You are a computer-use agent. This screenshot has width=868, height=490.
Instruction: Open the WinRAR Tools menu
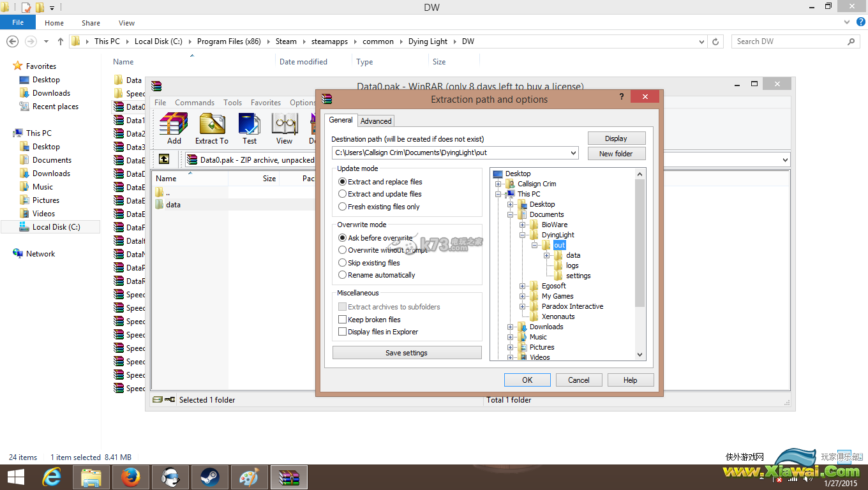coord(232,103)
